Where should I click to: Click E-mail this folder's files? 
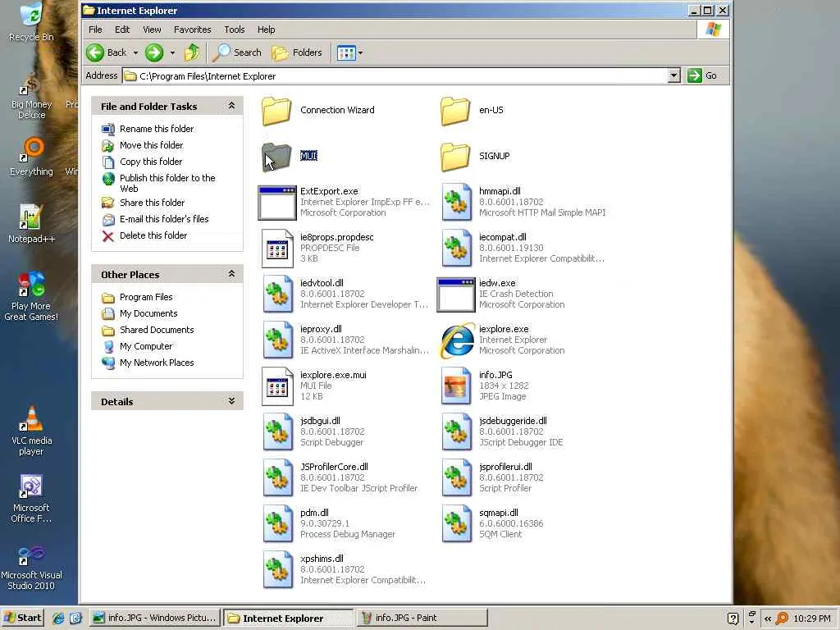(x=164, y=219)
